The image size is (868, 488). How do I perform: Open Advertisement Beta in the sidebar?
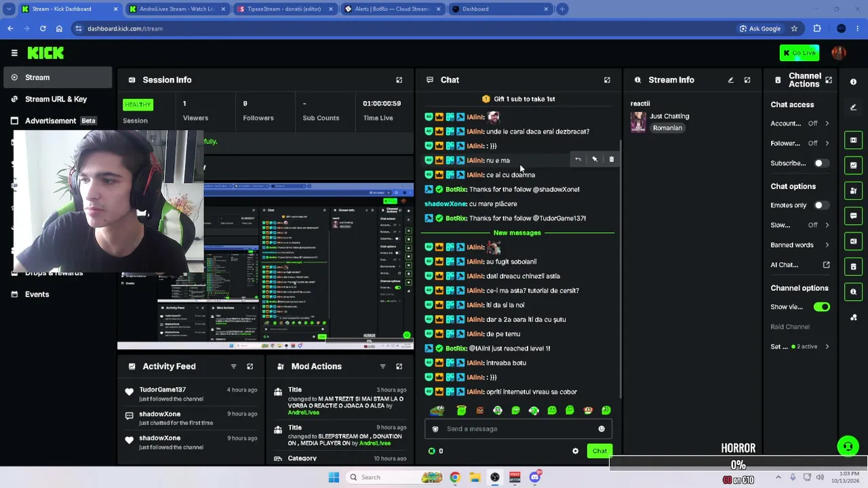coord(57,121)
